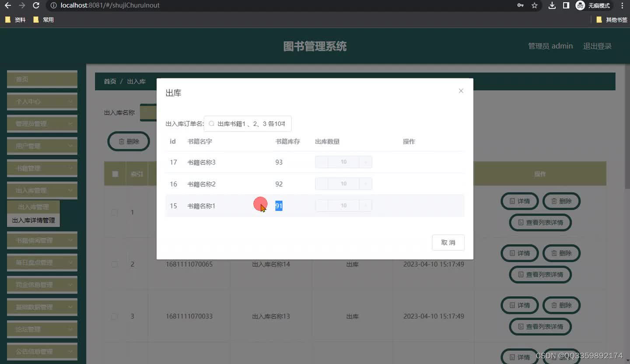The height and width of the screenshot is (364, 630).
Task: Click the 书籍名称3 cell in dialog
Action: click(x=201, y=162)
